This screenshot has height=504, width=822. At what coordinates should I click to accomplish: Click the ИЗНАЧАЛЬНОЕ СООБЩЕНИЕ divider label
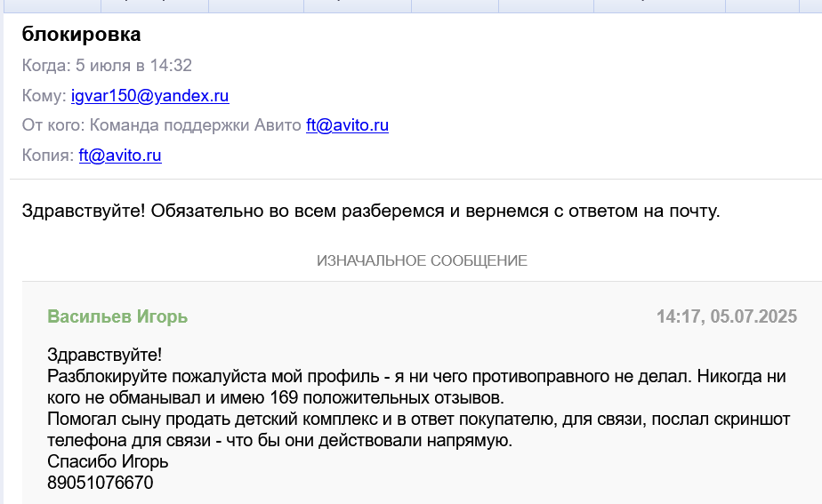point(422,260)
